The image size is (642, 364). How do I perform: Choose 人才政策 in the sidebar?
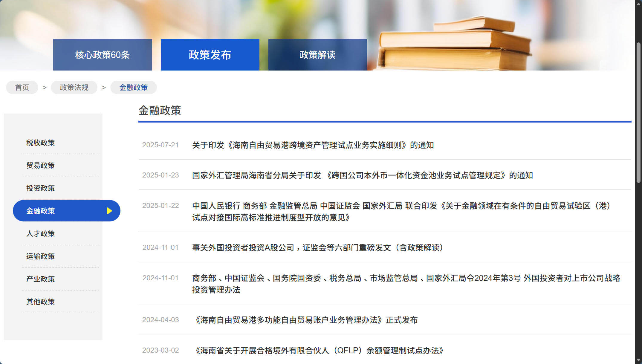coord(41,234)
